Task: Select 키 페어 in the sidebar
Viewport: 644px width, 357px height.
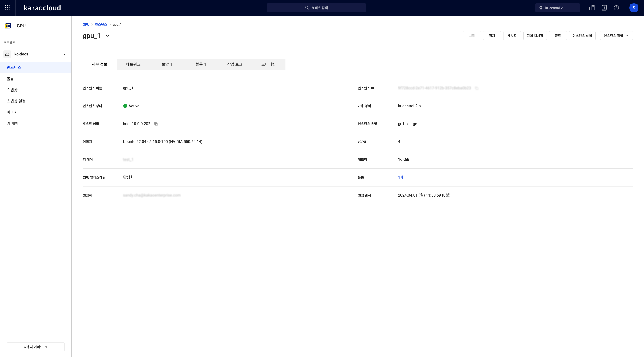Action: pos(36,123)
